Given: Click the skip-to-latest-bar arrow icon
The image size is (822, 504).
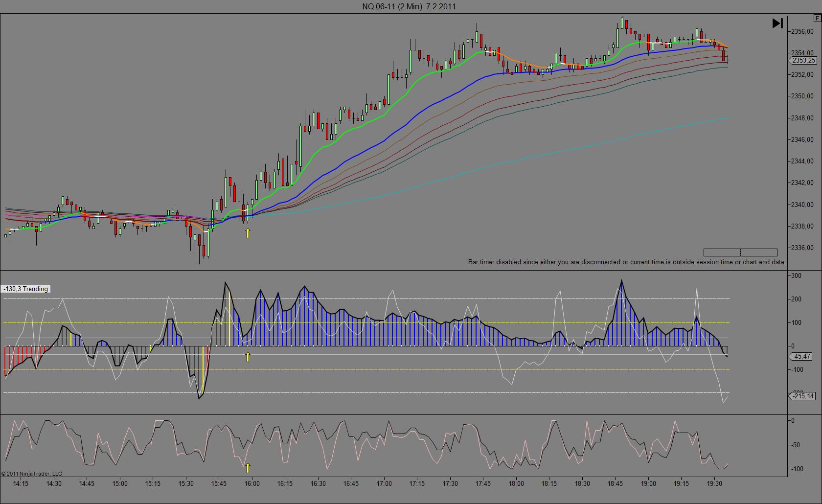Looking at the screenshot, I should tap(777, 23).
